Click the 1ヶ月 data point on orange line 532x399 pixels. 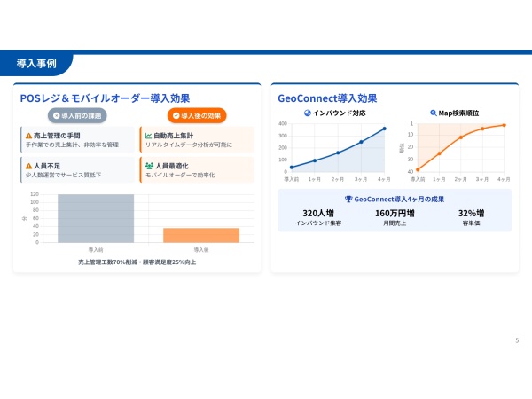tap(440, 153)
